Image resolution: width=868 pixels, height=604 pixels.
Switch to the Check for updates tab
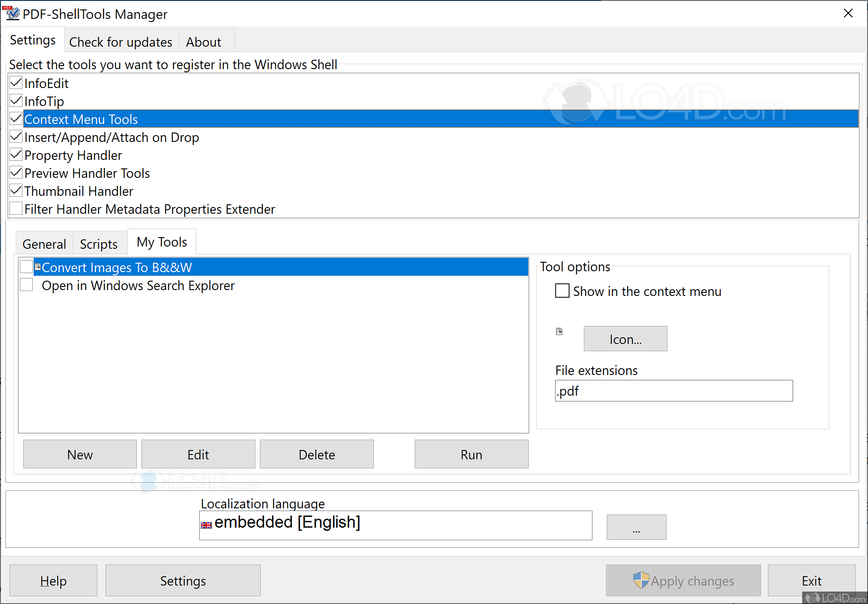[x=121, y=41]
